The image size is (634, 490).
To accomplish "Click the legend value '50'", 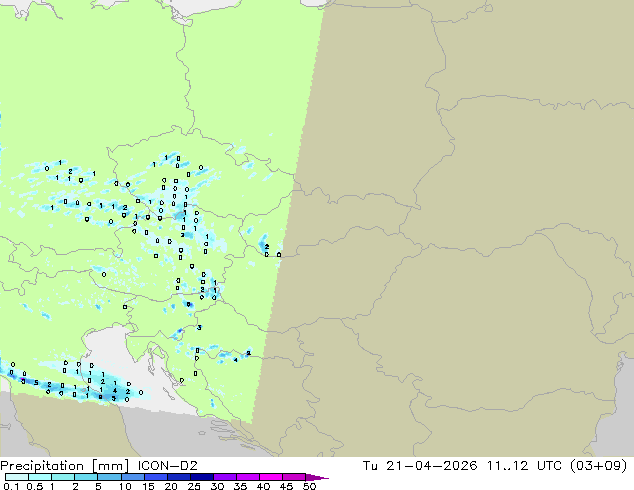I will pos(309,486).
